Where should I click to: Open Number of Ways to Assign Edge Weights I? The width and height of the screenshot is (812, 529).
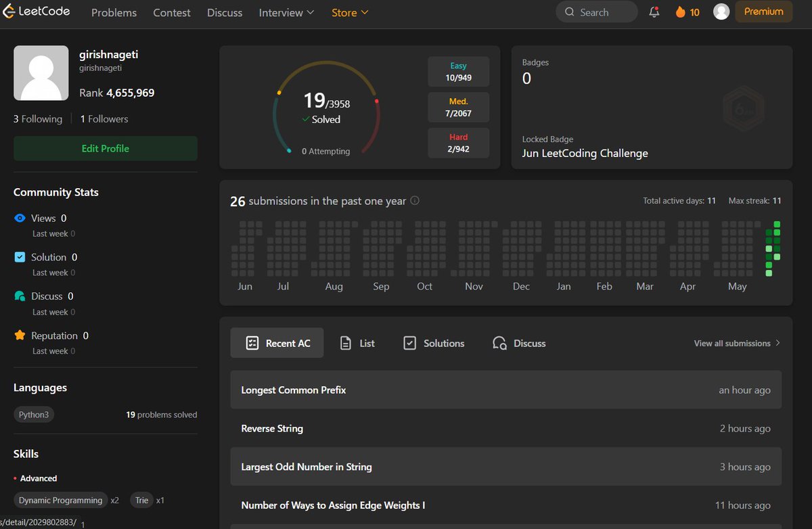click(x=505, y=505)
